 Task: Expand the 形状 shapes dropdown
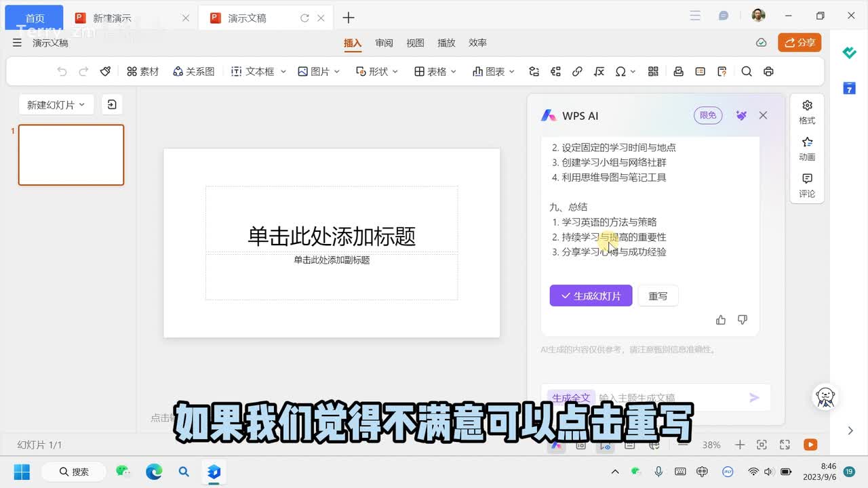pyautogui.click(x=377, y=71)
